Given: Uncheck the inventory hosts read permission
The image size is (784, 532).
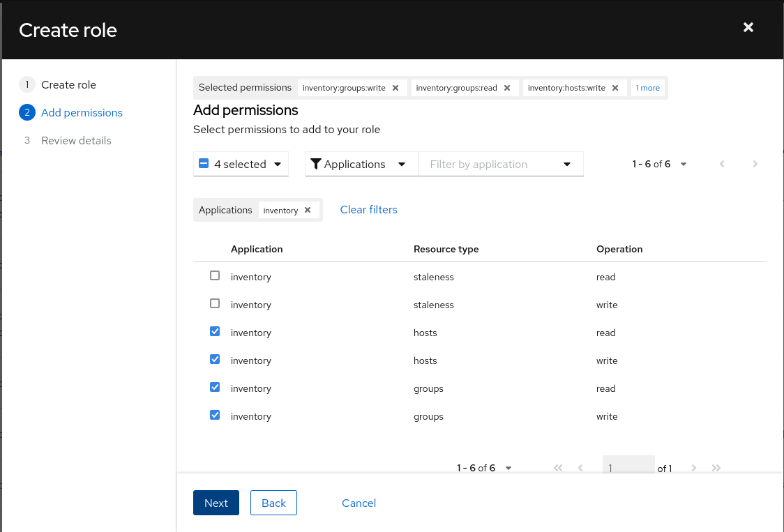Looking at the screenshot, I should pos(215,331).
